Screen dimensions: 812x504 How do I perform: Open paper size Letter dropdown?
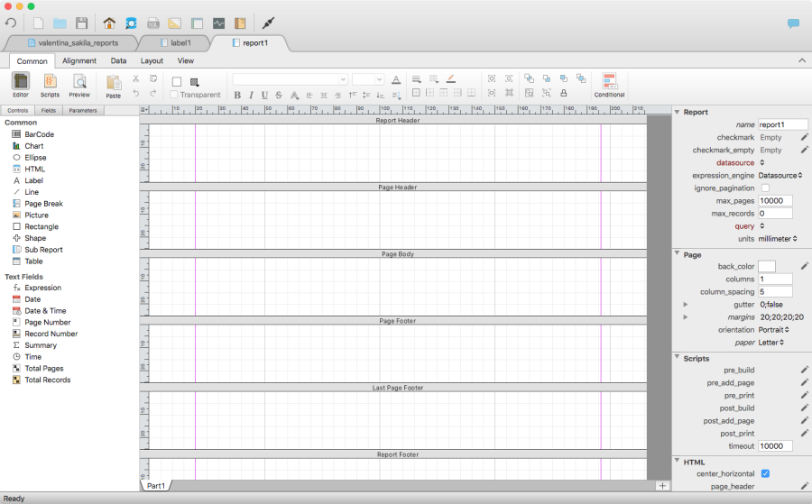point(771,343)
